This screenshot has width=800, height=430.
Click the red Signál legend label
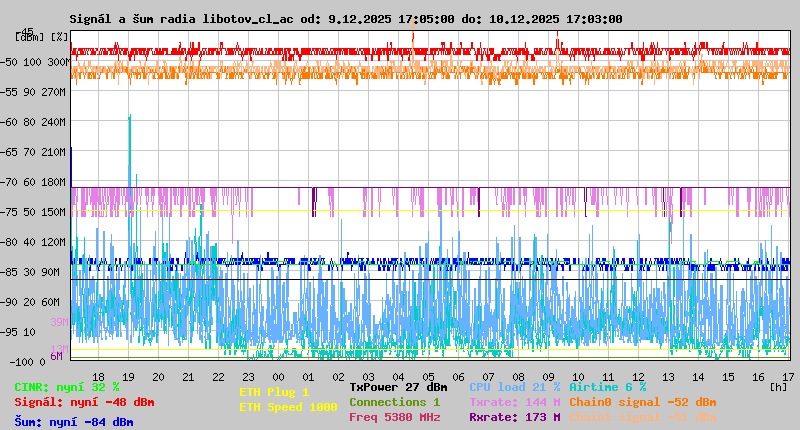84,402
